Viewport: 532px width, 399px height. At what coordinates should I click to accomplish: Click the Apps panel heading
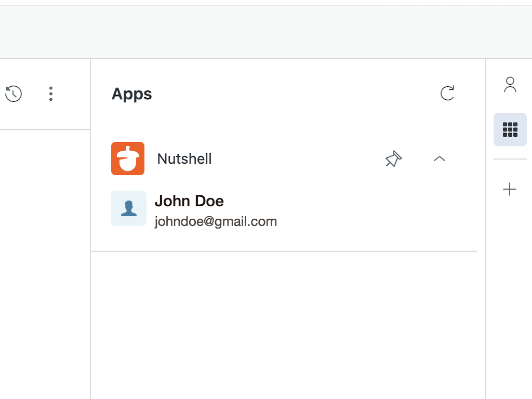coord(132,94)
